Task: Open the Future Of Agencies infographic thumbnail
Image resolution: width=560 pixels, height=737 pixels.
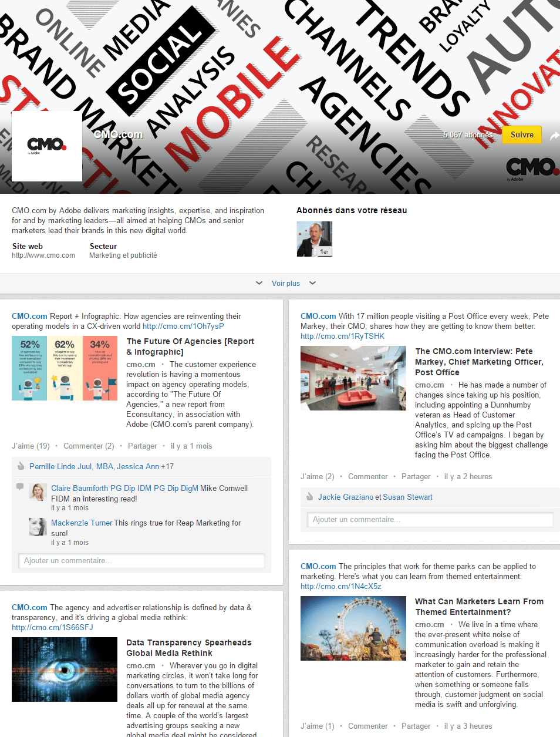Action: point(65,368)
